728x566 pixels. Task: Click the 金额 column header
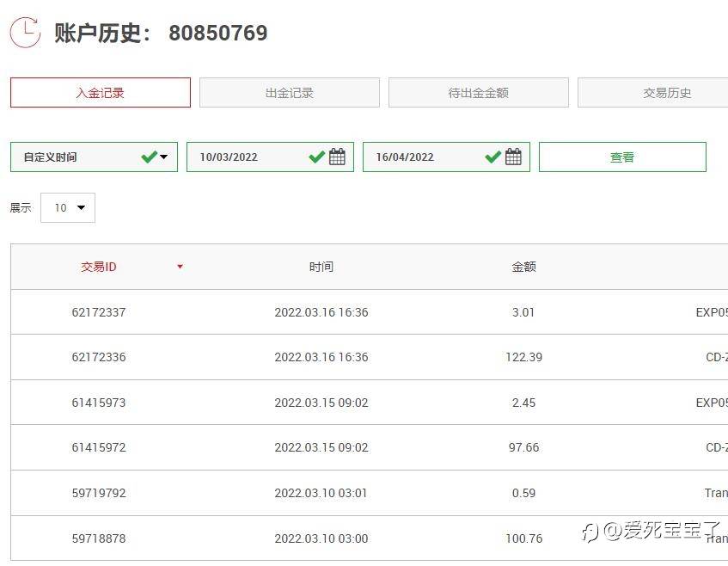[x=523, y=267]
